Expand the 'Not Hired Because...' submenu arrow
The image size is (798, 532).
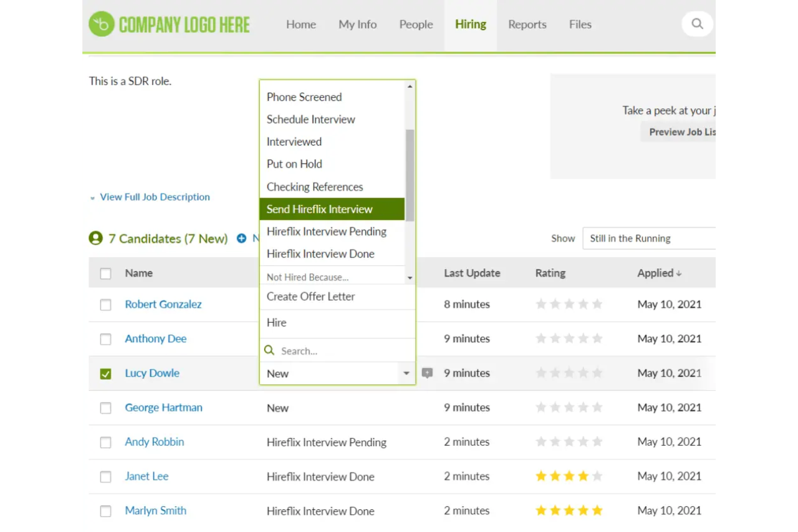pos(410,277)
